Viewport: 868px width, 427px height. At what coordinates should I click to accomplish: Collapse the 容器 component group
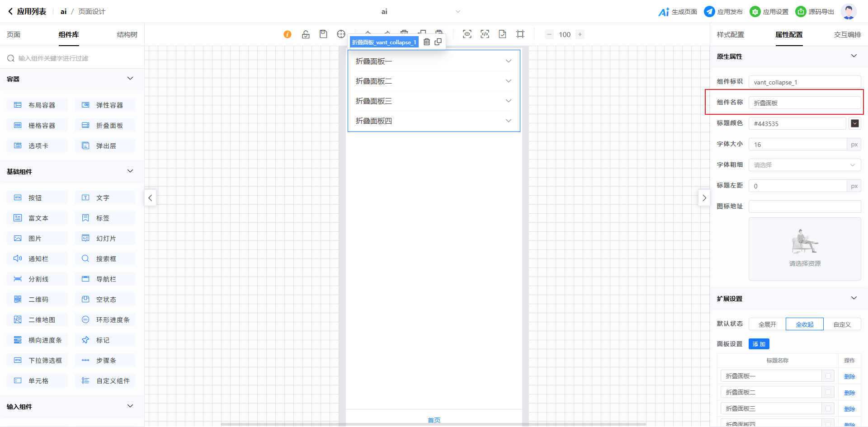pyautogui.click(x=130, y=79)
